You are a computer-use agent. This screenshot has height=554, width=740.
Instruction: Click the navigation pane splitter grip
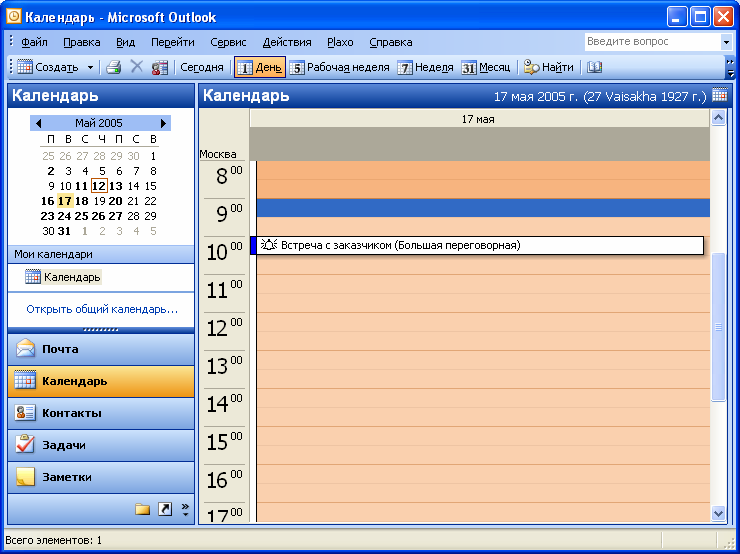[101, 330]
